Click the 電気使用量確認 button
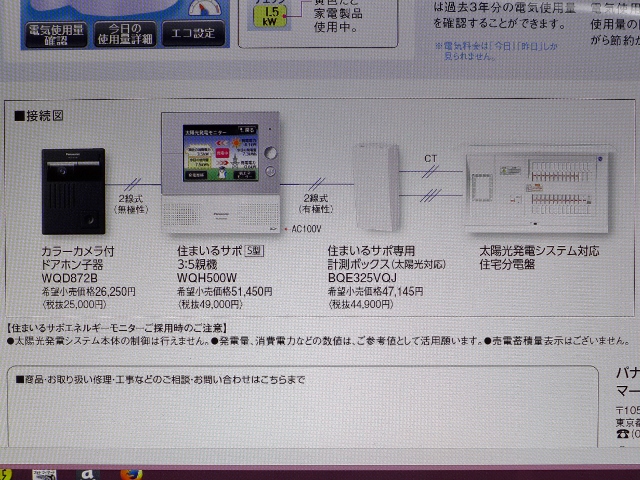The height and width of the screenshot is (480, 640). point(56,35)
